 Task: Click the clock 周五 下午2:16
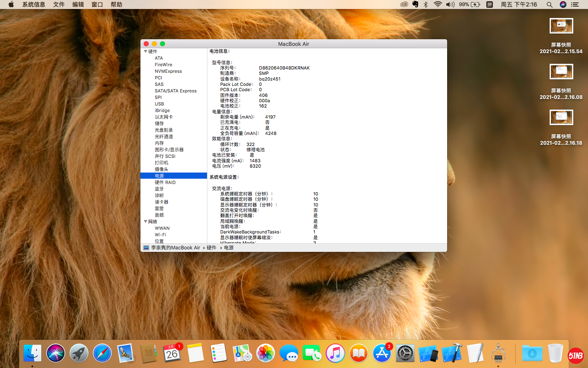[519, 4]
